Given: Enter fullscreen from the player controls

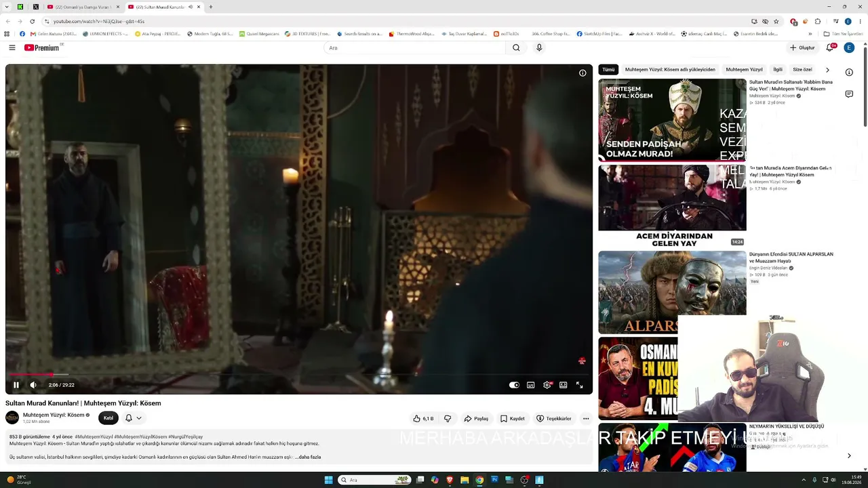Looking at the screenshot, I should [x=580, y=385].
